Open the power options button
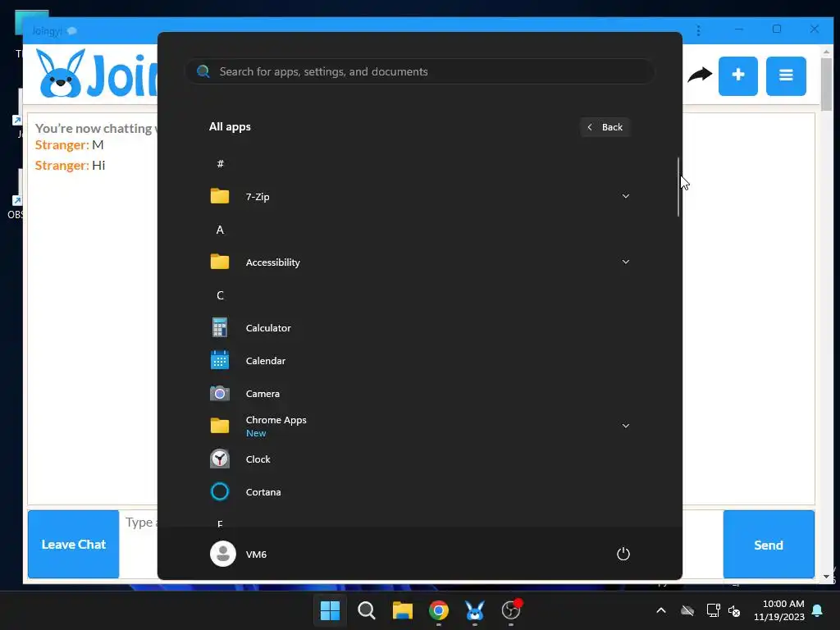This screenshot has width=840, height=630. pyautogui.click(x=623, y=554)
